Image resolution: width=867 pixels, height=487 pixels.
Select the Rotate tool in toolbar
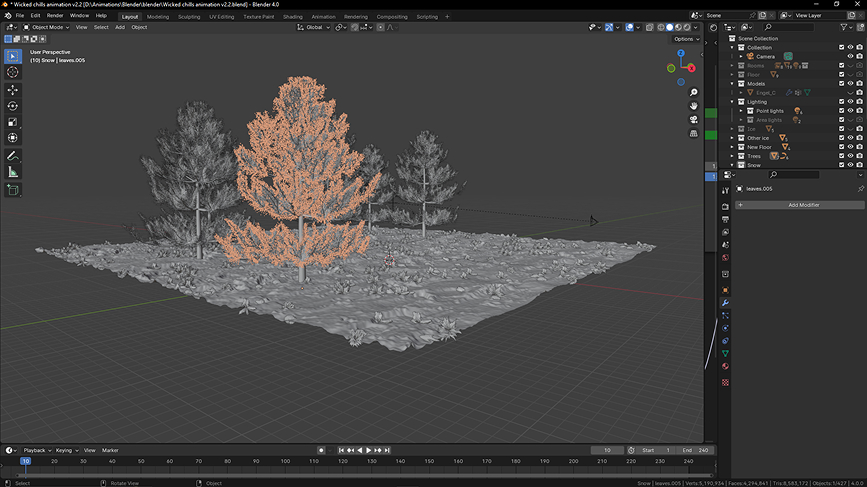[x=13, y=105]
